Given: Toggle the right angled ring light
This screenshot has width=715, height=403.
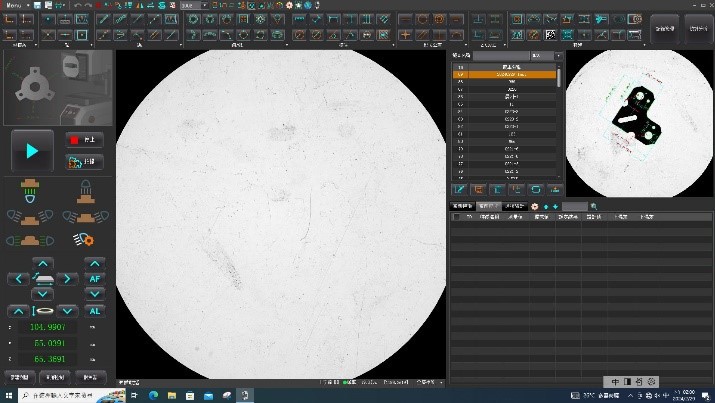Looking at the screenshot, I should tap(86, 217).
